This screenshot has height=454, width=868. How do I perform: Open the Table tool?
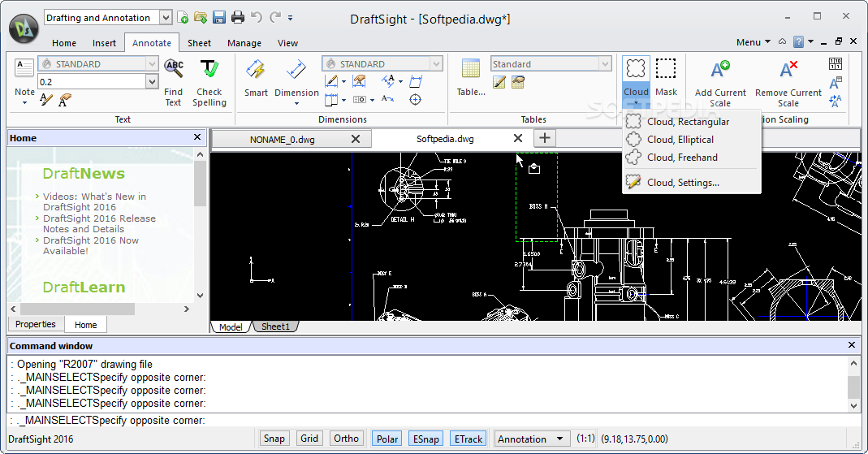[x=471, y=77]
